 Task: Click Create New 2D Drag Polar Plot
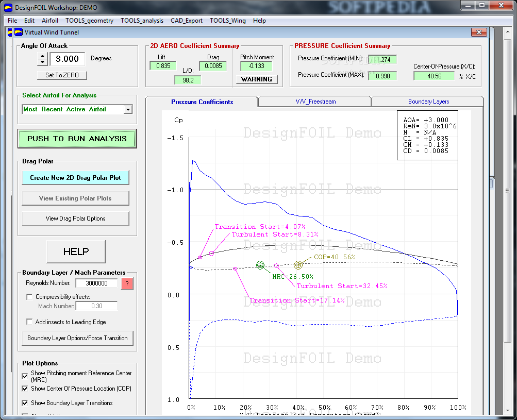pyautogui.click(x=75, y=178)
